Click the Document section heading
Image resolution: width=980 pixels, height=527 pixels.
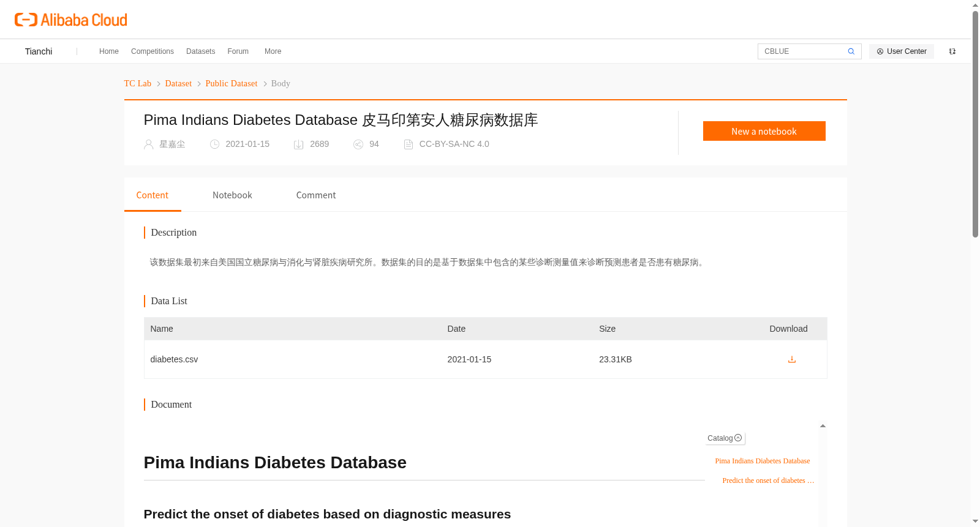pos(171,405)
